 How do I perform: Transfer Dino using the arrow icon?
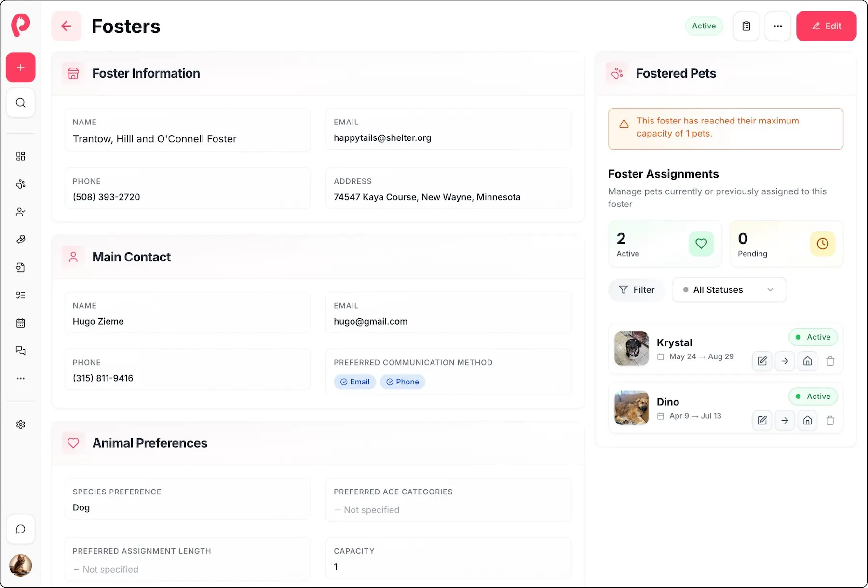click(785, 420)
